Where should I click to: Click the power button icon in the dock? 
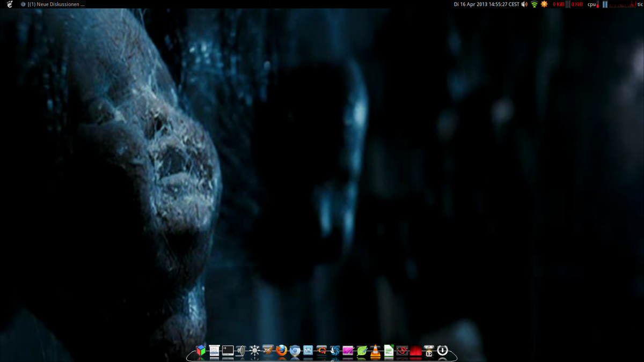(x=443, y=351)
